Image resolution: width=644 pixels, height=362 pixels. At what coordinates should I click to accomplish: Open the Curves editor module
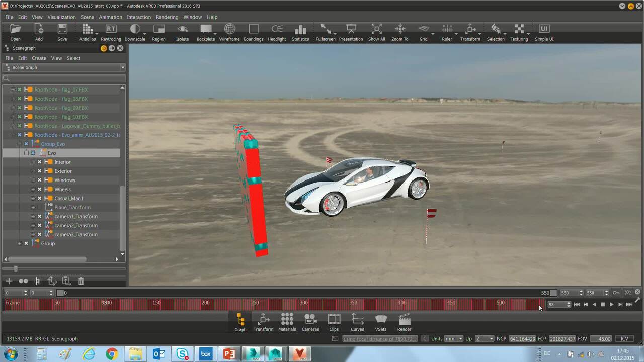point(357,322)
